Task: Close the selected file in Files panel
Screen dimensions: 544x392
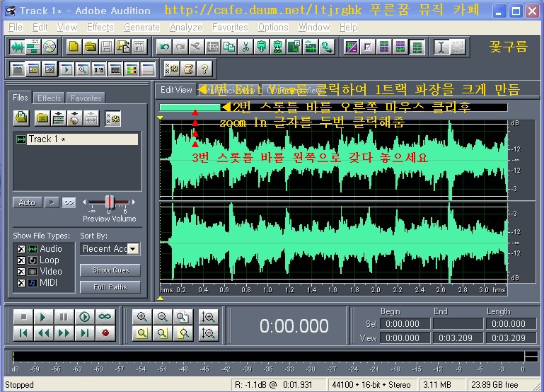Action: (x=42, y=118)
